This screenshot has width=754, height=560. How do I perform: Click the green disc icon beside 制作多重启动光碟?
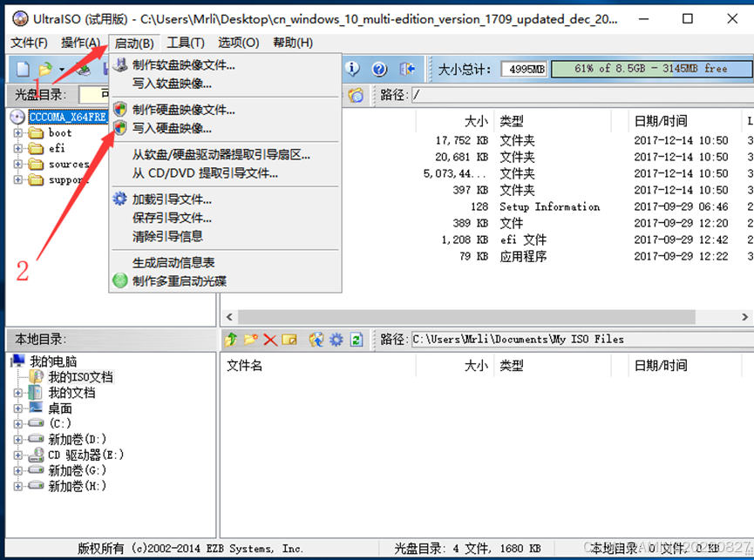tap(119, 280)
